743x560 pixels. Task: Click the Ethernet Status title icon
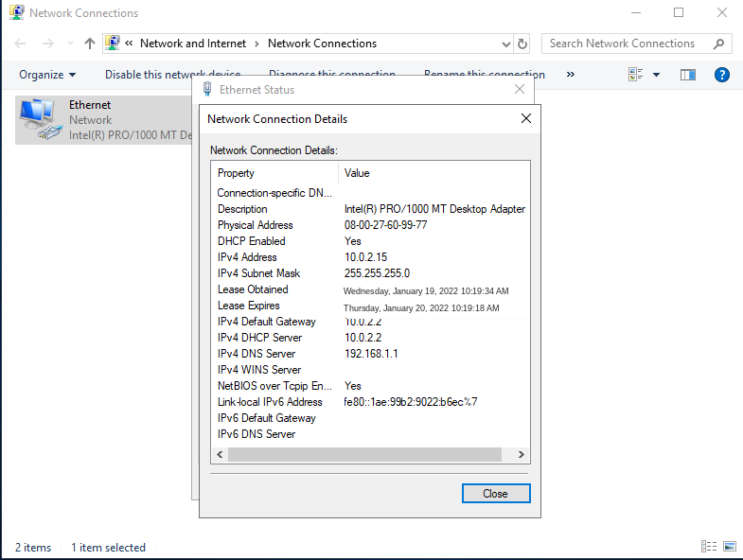pos(207,89)
